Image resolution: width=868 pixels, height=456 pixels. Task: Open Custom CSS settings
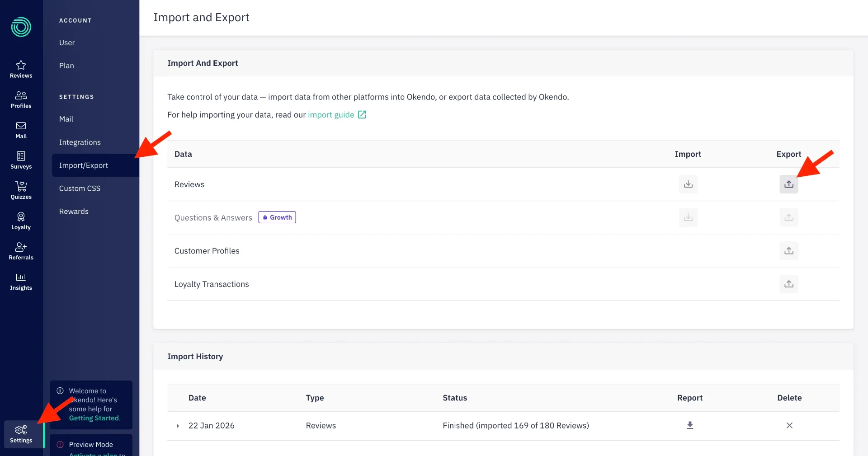tap(80, 188)
